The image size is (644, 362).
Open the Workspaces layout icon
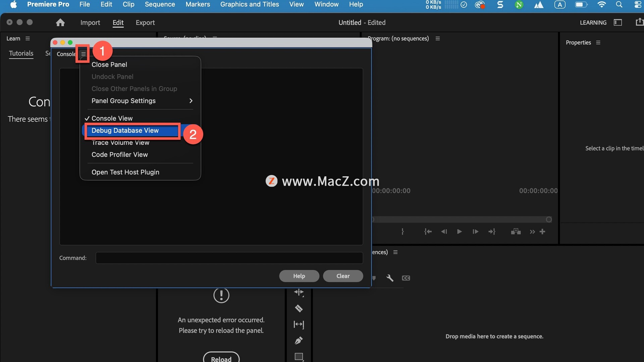coord(618,22)
